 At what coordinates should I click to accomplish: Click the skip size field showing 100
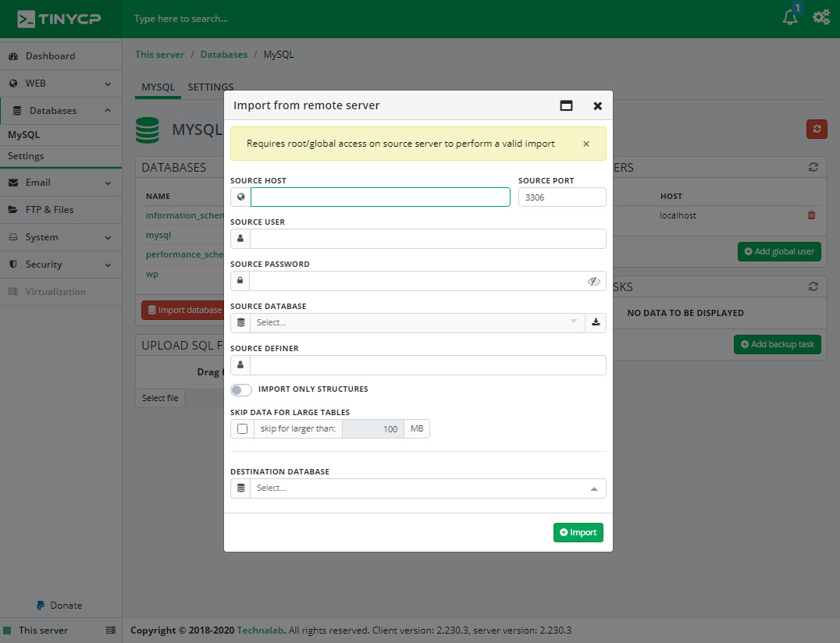[x=373, y=429]
